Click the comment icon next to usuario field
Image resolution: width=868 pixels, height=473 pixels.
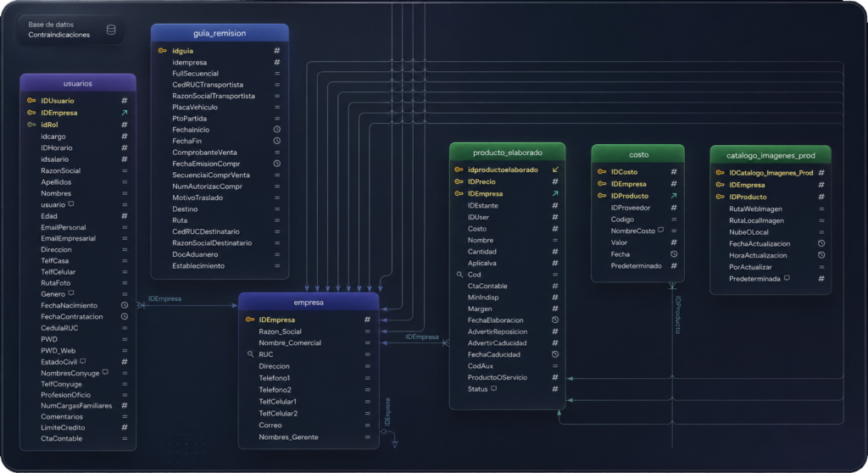tap(71, 204)
